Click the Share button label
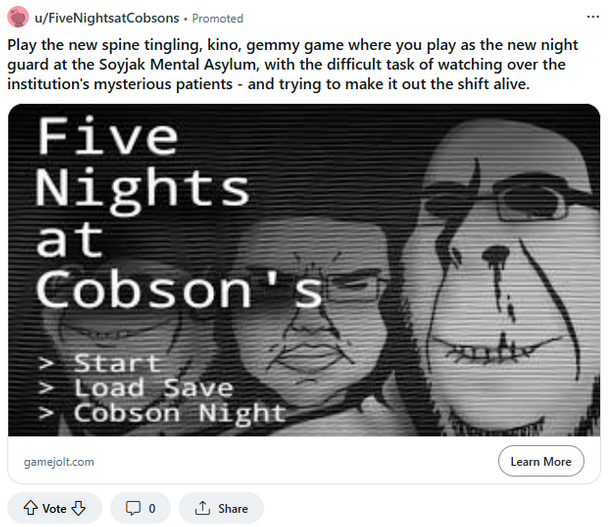The height and width of the screenshot is (527, 608). pyautogui.click(x=233, y=508)
